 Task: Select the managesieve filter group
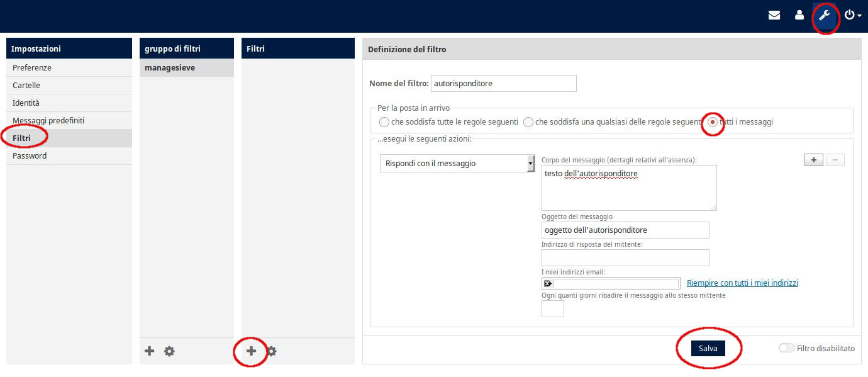[x=170, y=67]
